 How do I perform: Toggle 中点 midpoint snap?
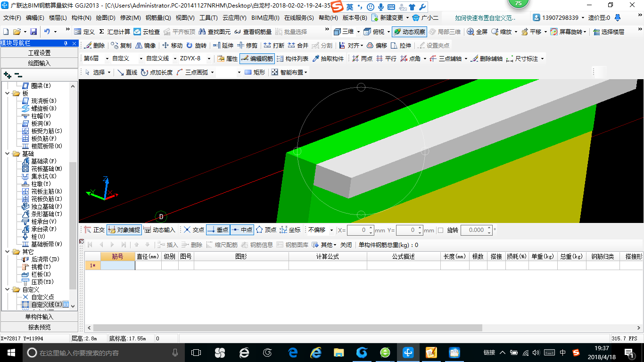(x=242, y=230)
